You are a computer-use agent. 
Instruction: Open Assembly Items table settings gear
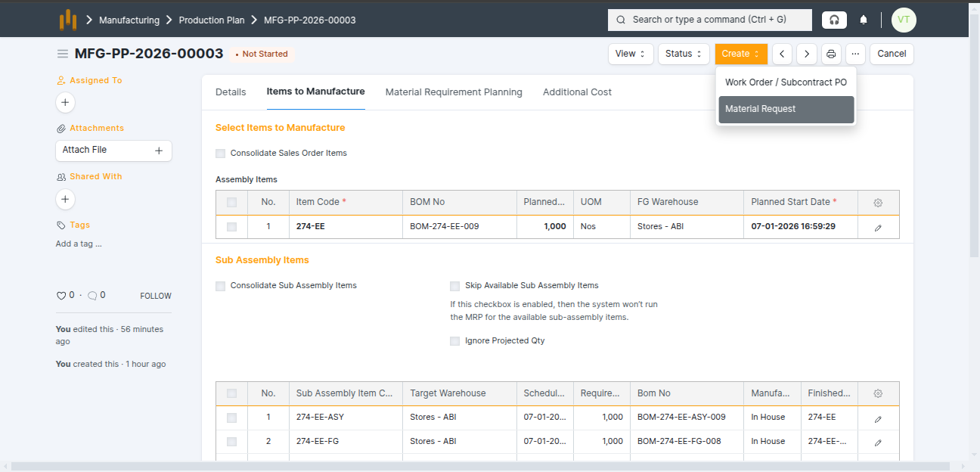[878, 203]
